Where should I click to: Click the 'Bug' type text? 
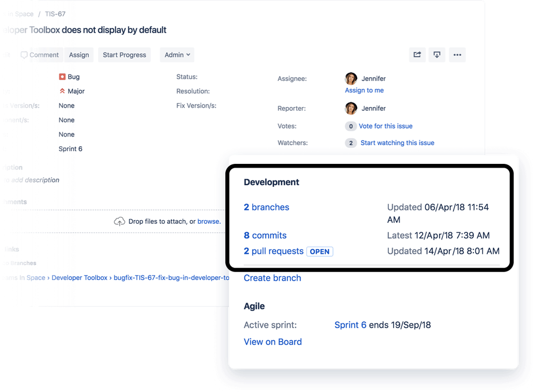[x=74, y=77]
